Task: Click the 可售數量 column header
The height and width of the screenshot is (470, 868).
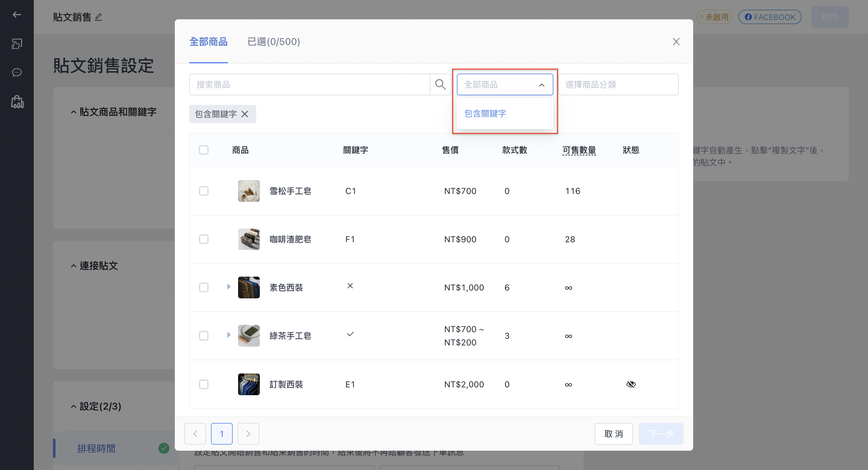Action: (579, 150)
